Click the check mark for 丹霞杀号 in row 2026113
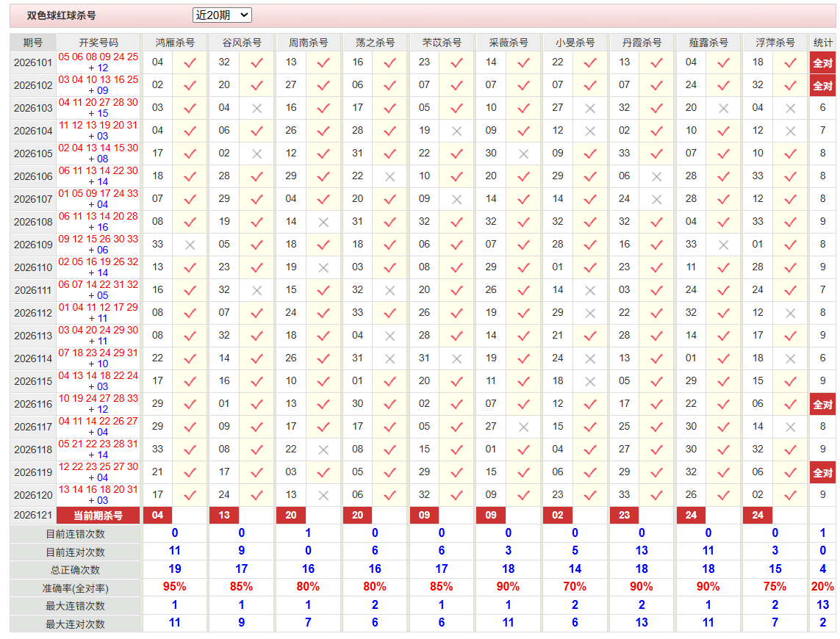Viewport: 840px width, 639px height. [657, 336]
